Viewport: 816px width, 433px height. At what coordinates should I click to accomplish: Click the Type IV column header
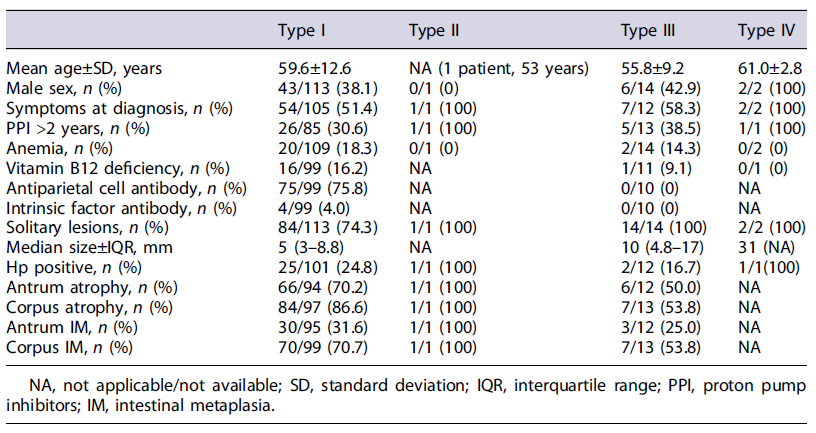pyautogui.click(x=766, y=30)
